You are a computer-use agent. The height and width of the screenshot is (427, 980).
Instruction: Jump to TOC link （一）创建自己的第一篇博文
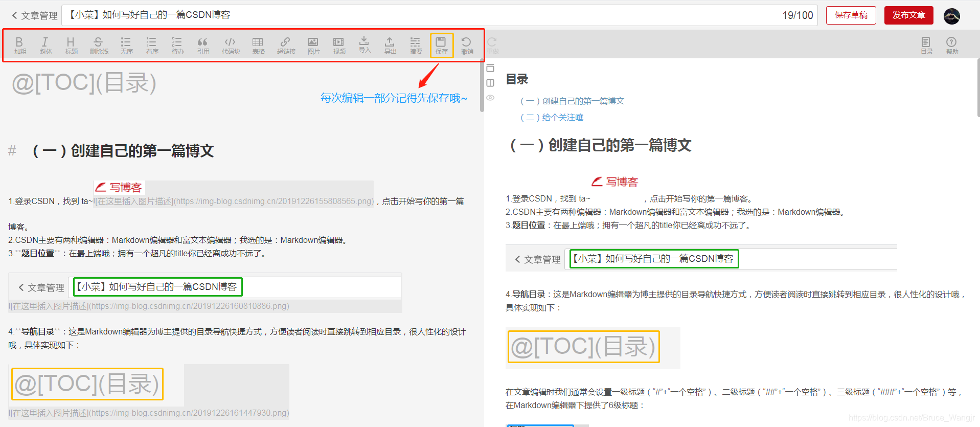pyautogui.click(x=572, y=101)
